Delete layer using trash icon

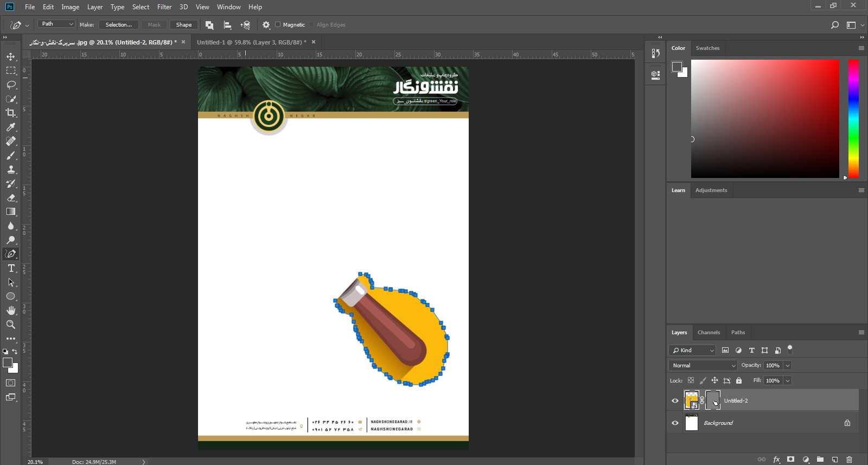coord(849,459)
